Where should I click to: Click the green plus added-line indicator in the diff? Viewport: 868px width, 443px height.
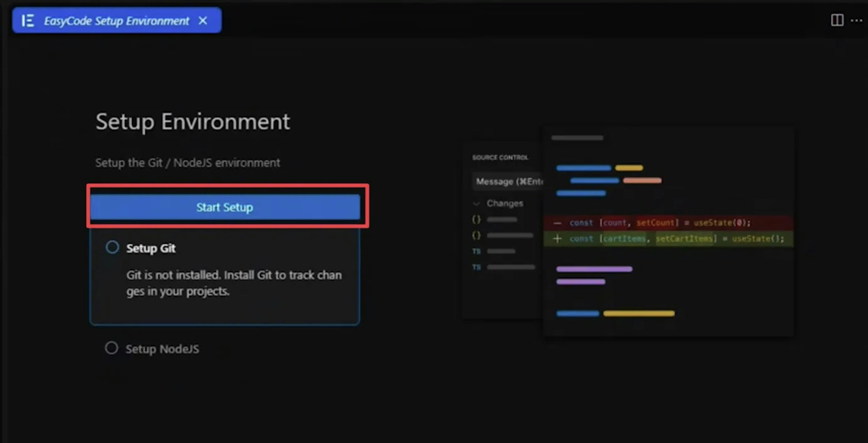point(557,238)
